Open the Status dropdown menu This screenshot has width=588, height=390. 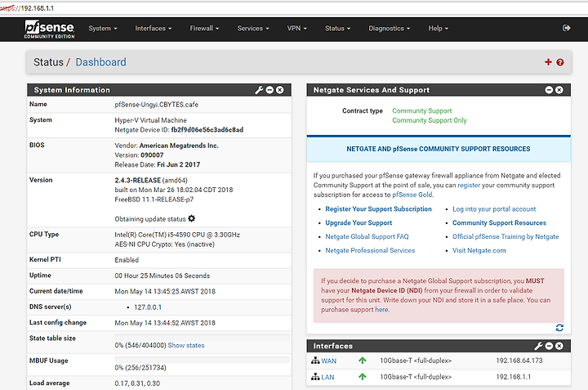coord(337,29)
